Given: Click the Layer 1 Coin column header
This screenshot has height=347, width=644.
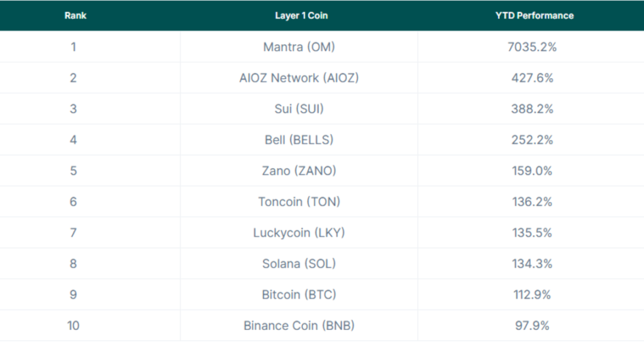Looking at the screenshot, I should tap(301, 16).
